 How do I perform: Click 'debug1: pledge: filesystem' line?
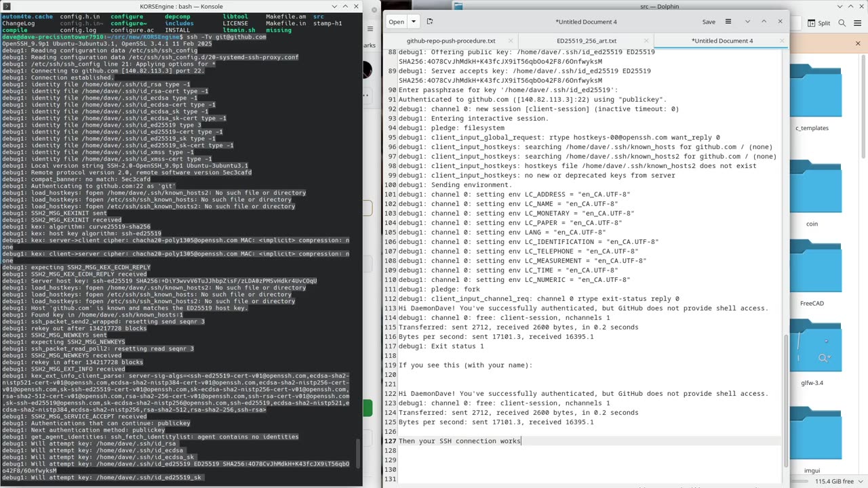click(x=452, y=128)
